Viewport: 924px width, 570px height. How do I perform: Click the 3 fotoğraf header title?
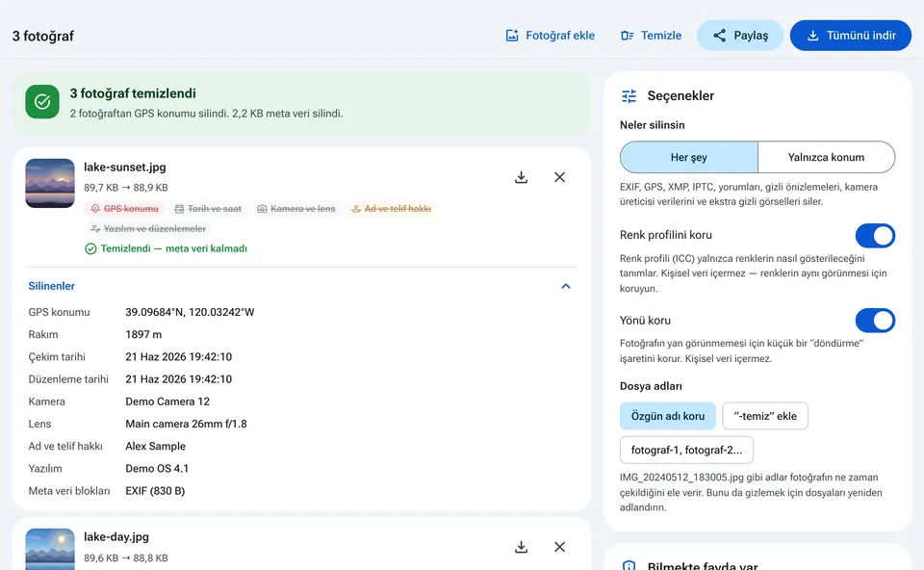click(43, 36)
